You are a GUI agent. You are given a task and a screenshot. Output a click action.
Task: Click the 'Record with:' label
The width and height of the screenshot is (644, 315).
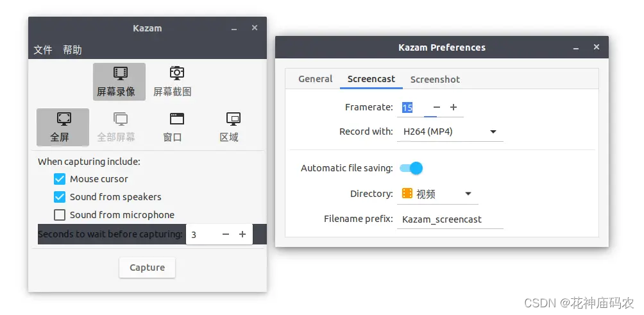(366, 132)
